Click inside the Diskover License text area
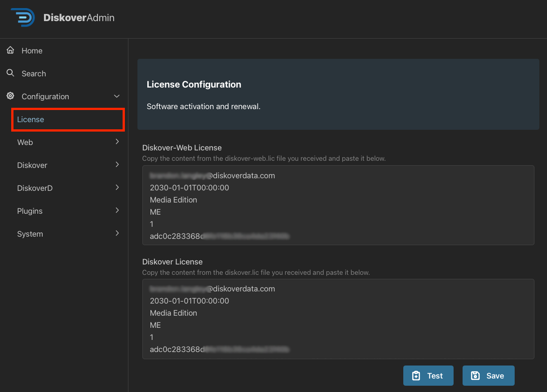This screenshot has width=547, height=392. pos(338,319)
